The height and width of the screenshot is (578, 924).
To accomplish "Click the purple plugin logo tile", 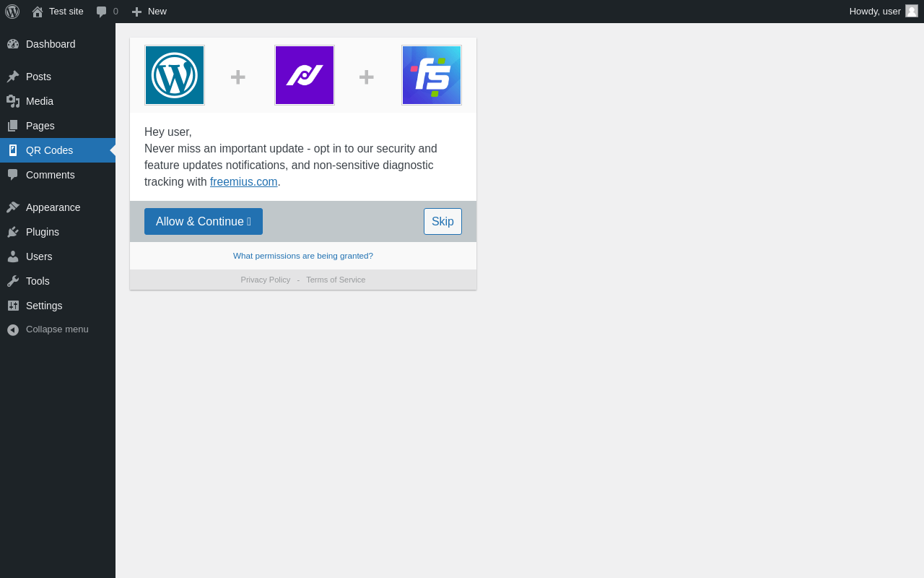I will click(305, 75).
